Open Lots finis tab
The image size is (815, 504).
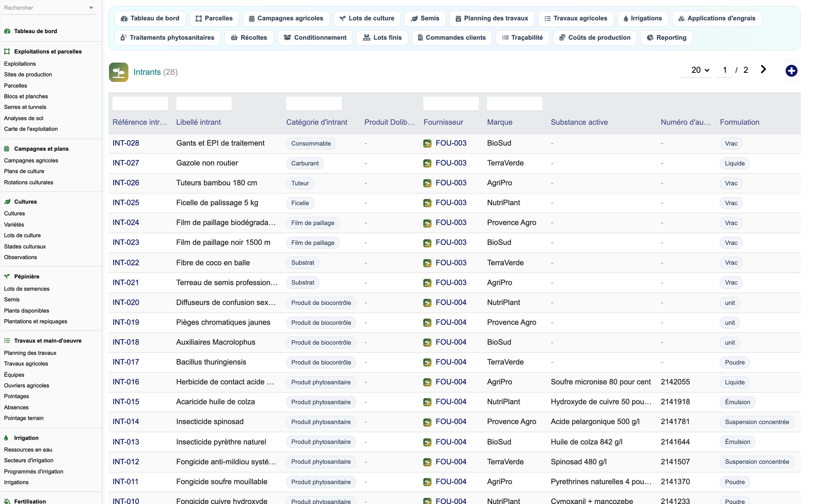[x=382, y=38]
